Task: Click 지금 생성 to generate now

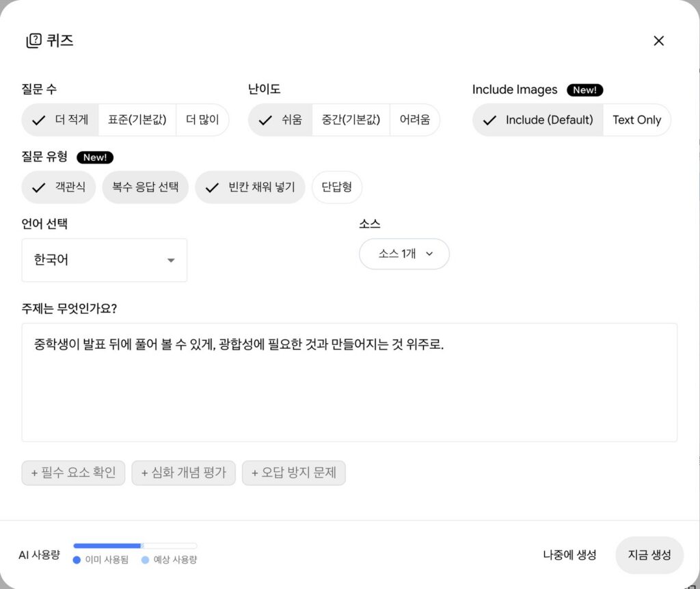Action: coord(649,555)
